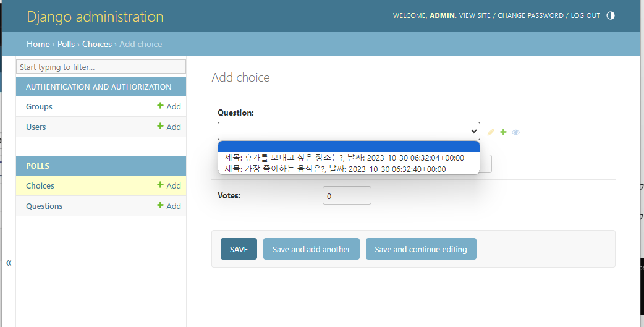644x327 pixels.
Task: Click the Django administration site title
Action: point(95,17)
